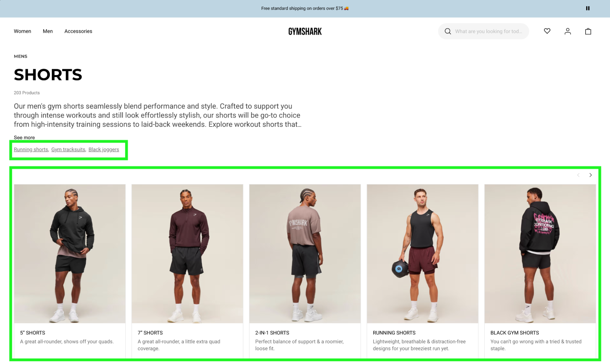
Task: Select the Black Gym Shorts card title
Action: pyautogui.click(x=514, y=333)
